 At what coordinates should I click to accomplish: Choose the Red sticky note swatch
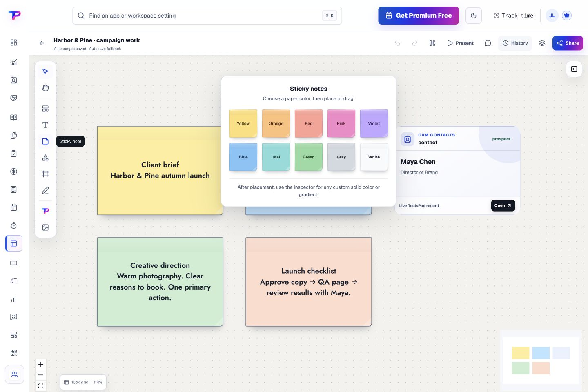click(309, 123)
